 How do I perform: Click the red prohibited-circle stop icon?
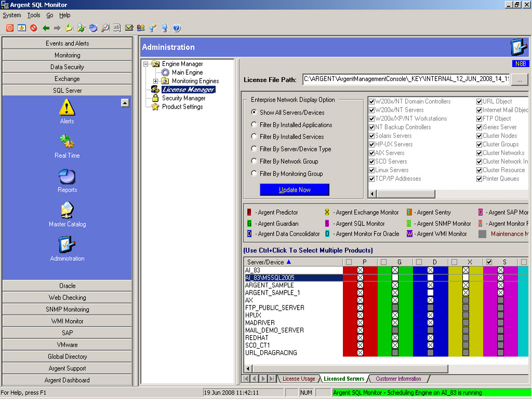tap(34, 28)
